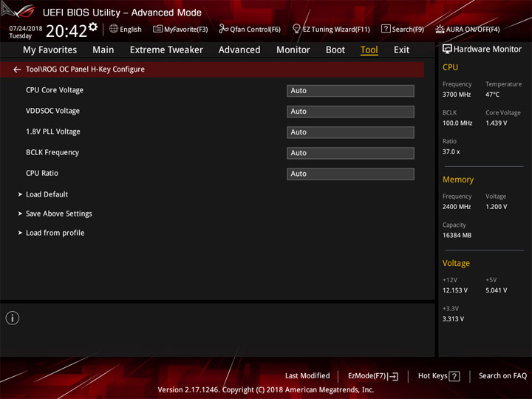This screenshot has width=532, height=399.
Task: Open the CPU Ratio Auto field
Action: [350, 174]
